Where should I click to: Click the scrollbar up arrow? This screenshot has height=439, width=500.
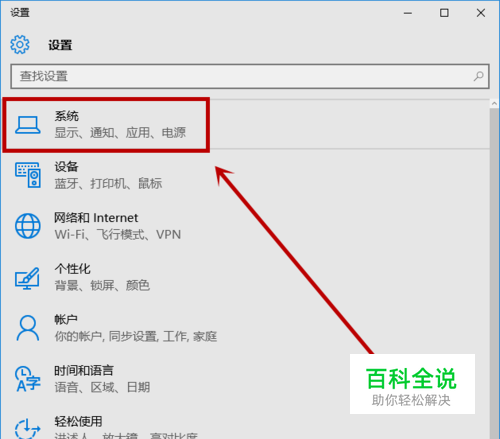click(x=494, y=104)
